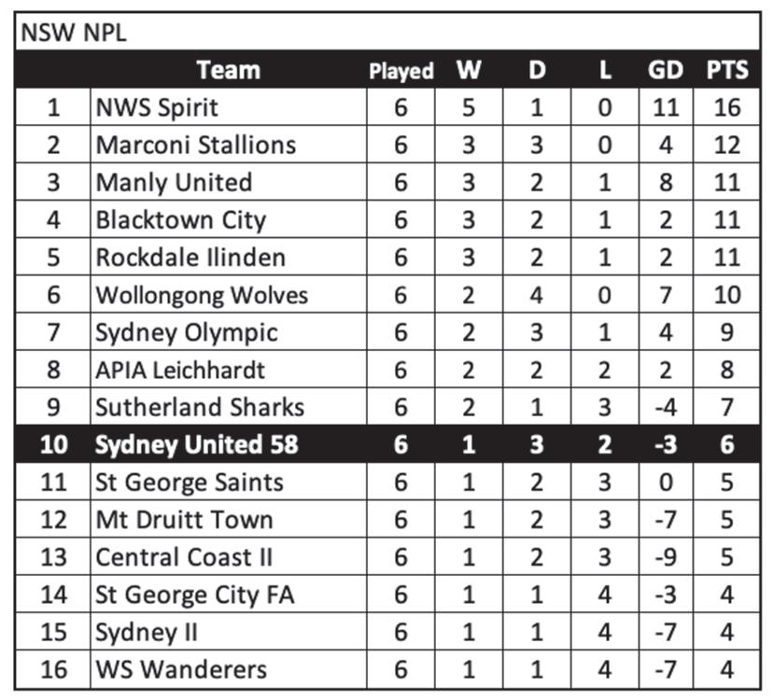The image size is (774, 700).
Task: Click NWS Spirit's 16 points value
Action: pyautogui.click(x=727, y=107)
